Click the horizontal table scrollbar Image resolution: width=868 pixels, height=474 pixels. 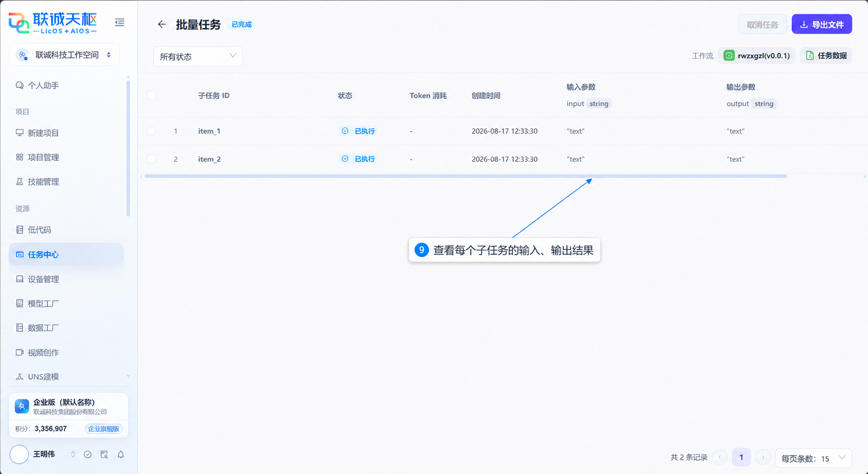465,176
